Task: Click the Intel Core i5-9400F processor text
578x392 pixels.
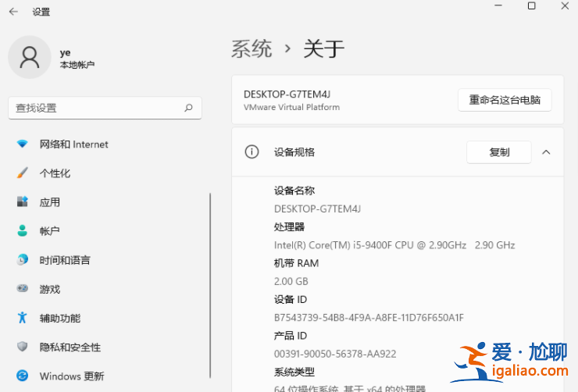Action: (x=394, y=245)
